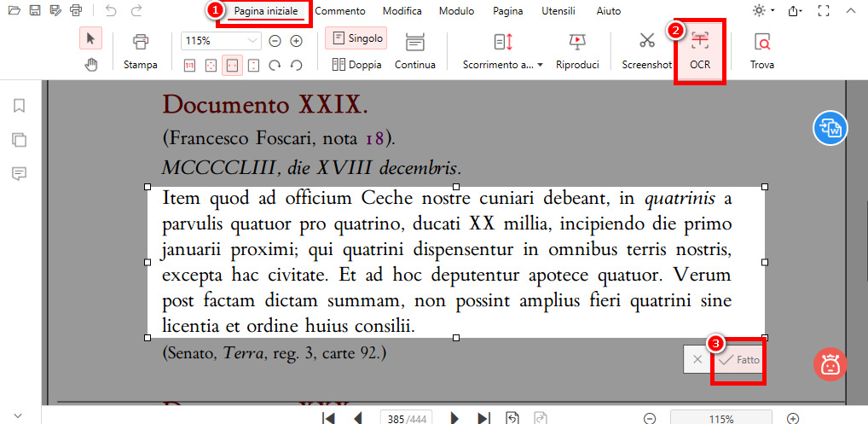Go to the next page
Image resolution: width=868 pixels, height=424 pixels.
455,418
